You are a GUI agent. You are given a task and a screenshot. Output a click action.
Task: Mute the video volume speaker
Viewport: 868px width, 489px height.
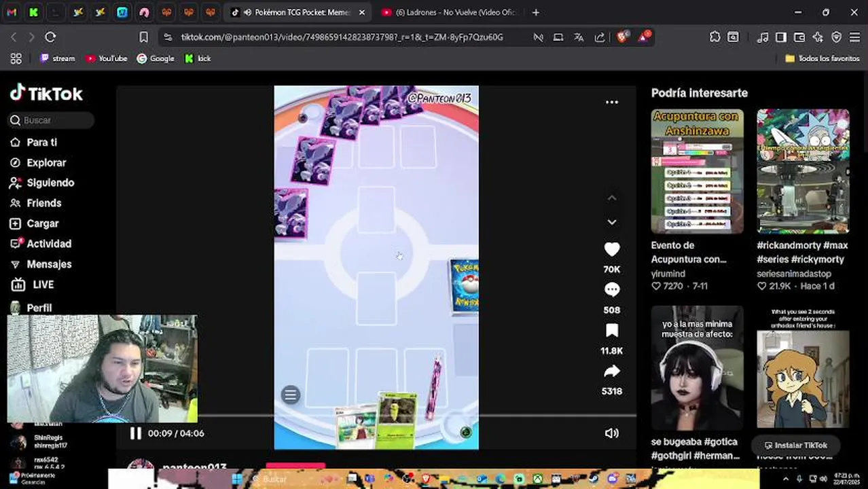click(611, 433)
